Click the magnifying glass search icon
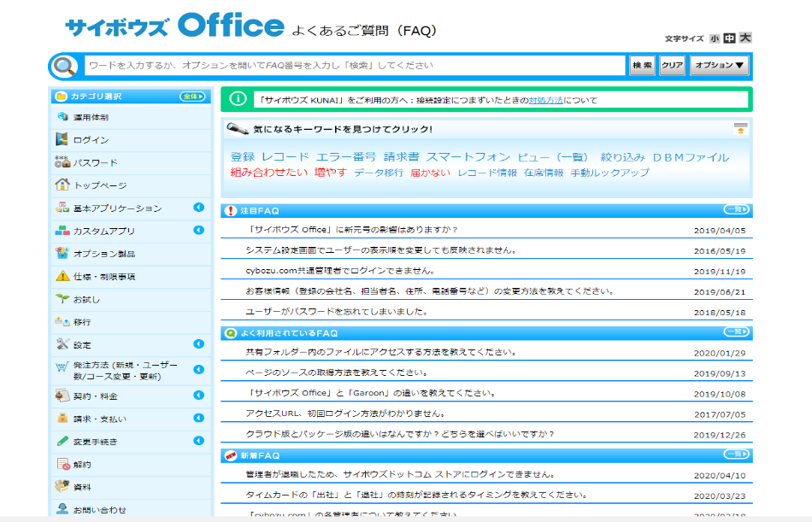The image size is (812, 522). point(65,66)
